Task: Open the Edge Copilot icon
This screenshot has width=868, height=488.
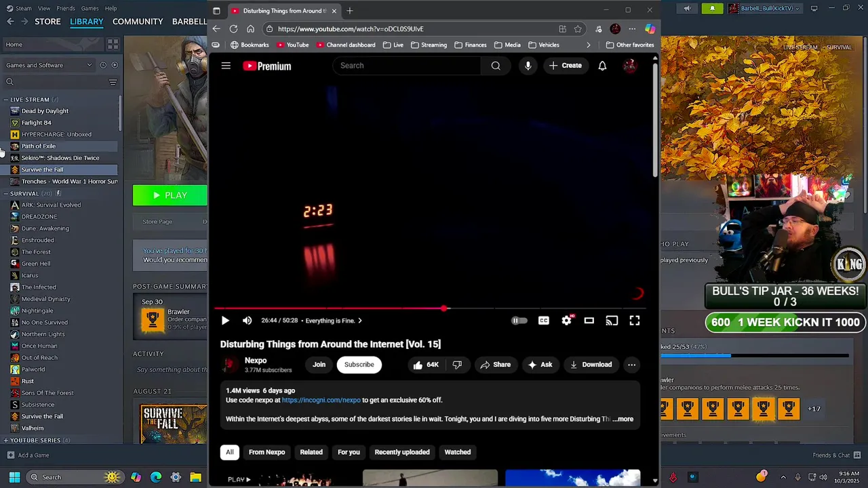Action: [650, 29]
